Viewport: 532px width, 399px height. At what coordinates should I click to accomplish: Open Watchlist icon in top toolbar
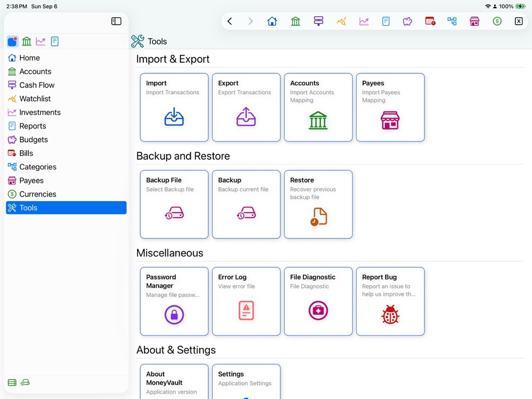(x=342, y=21)
